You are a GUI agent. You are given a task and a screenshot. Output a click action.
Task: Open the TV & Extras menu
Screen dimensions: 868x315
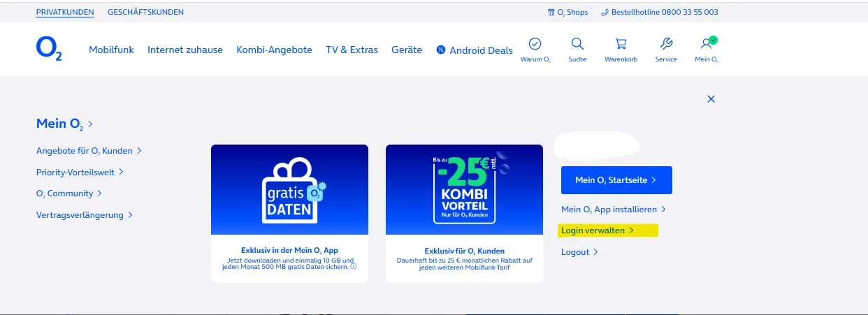coord(352,50)
